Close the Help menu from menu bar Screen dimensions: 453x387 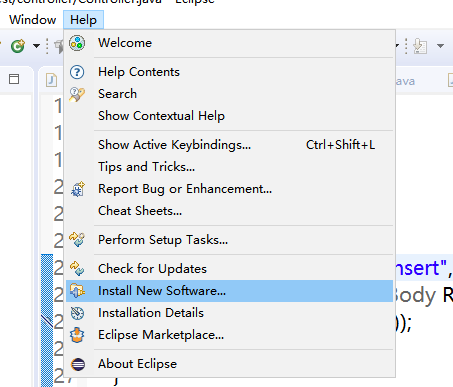pos(83,20)
